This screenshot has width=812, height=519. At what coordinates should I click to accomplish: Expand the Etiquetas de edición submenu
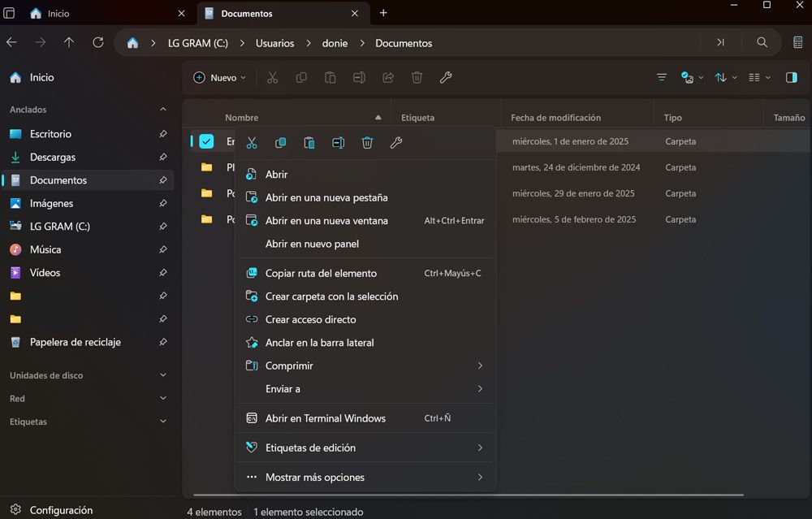[x=365, y=448]
